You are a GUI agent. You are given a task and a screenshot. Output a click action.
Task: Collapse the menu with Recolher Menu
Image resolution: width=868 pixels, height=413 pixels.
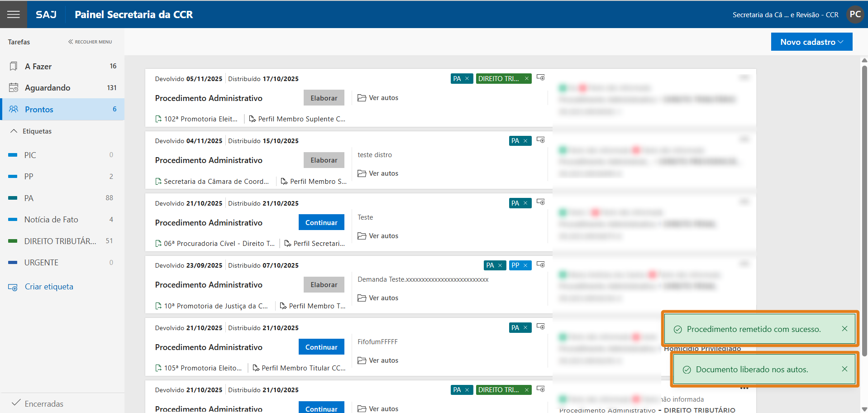coord(90,42)
